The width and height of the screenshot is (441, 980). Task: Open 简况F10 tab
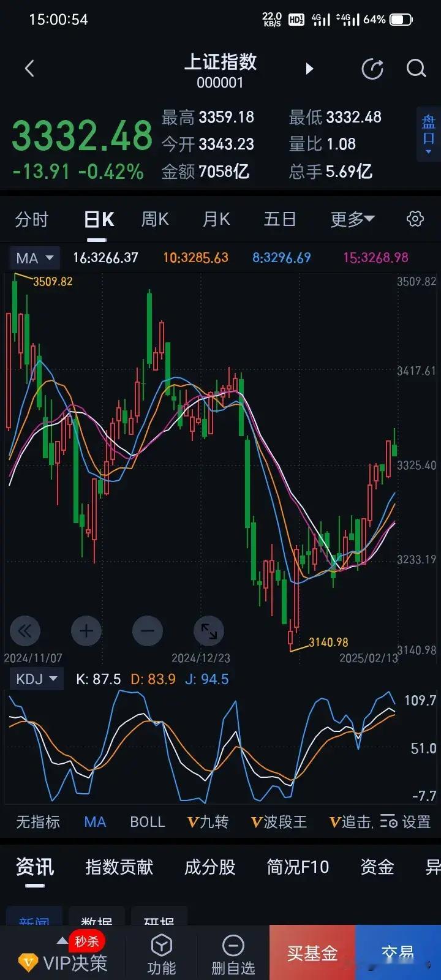(298, 867)
